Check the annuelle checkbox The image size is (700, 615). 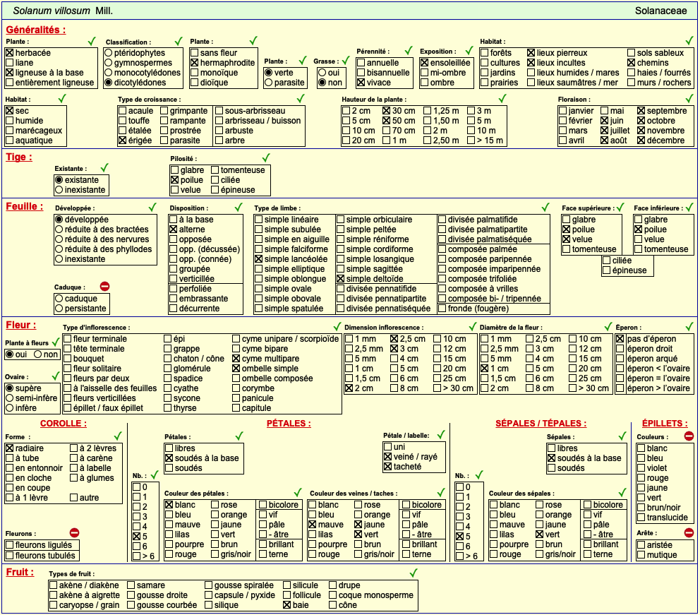point(361,63)
